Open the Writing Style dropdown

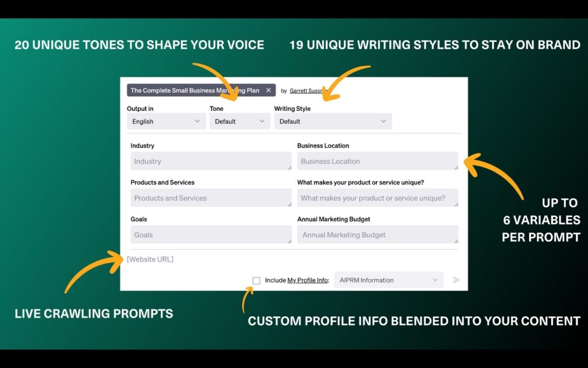[x=333, y=121]
